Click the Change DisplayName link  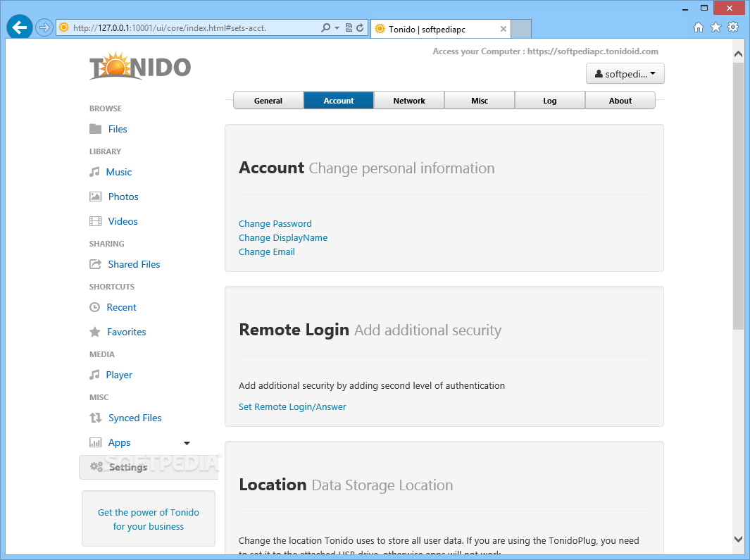(x=283, y=238)
